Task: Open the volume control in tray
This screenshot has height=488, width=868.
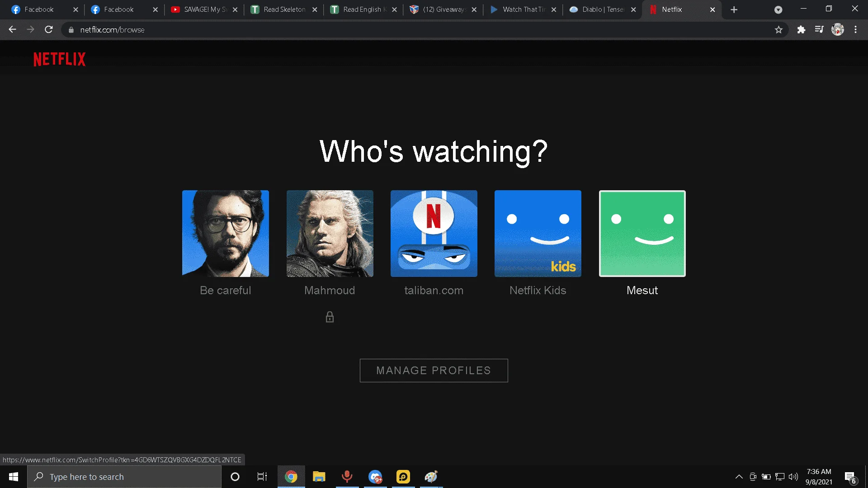Action: tap(793, 477)
